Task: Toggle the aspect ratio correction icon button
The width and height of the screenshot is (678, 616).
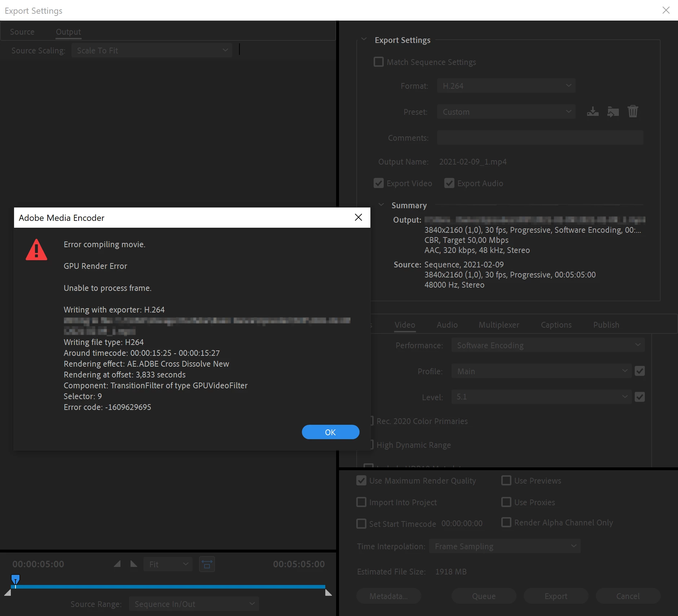Action: coord(207,564)
